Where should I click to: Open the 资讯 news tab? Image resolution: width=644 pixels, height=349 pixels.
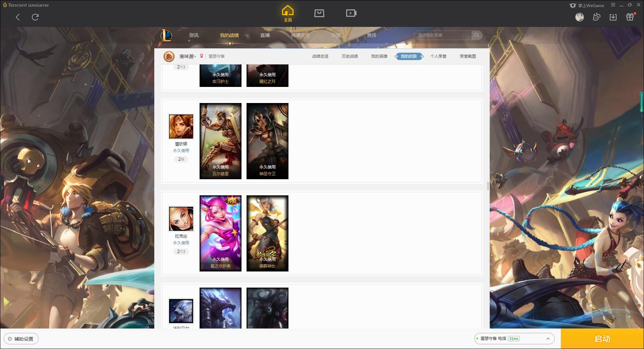(x=194, y=35)
